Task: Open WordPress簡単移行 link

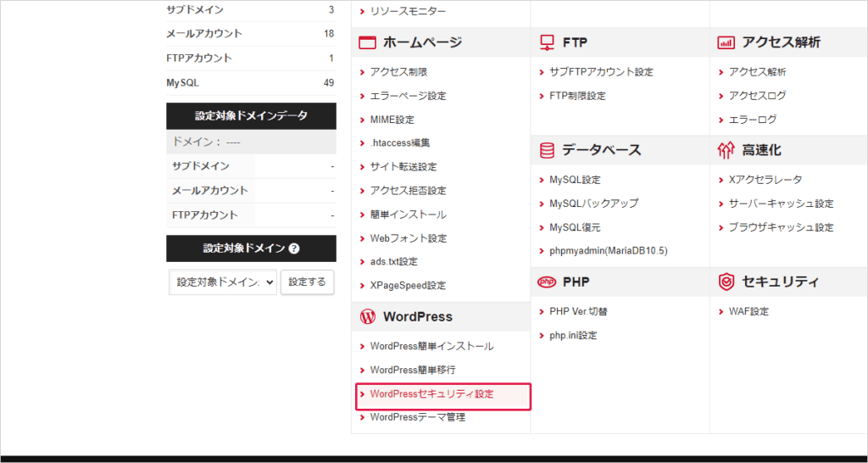Action: pyautogui.click(x=413, y=370)
